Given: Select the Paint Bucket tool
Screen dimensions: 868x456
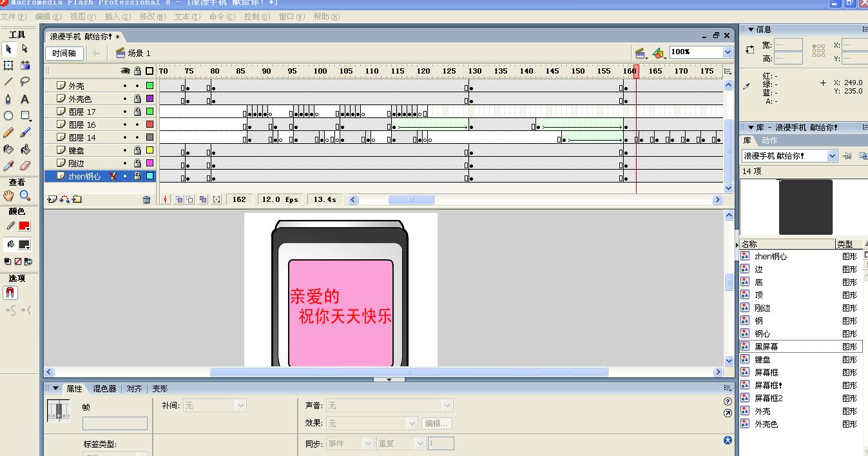Looking at the screenshot, I should [25, 149].
